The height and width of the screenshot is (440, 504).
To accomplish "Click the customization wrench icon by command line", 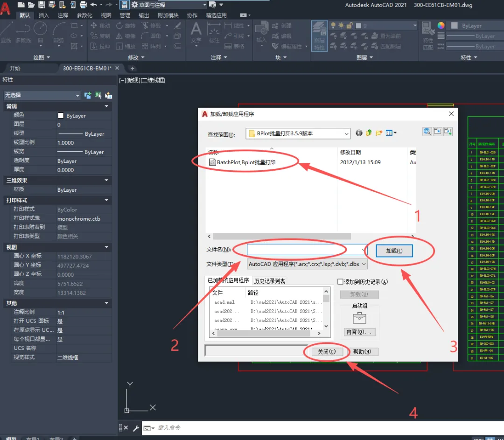I will click(136, 428).
